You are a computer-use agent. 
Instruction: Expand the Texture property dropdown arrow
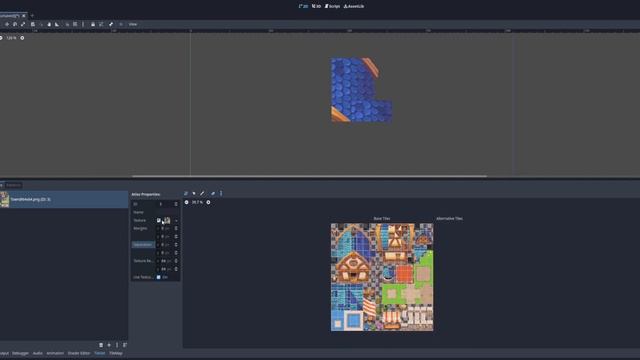176,220
